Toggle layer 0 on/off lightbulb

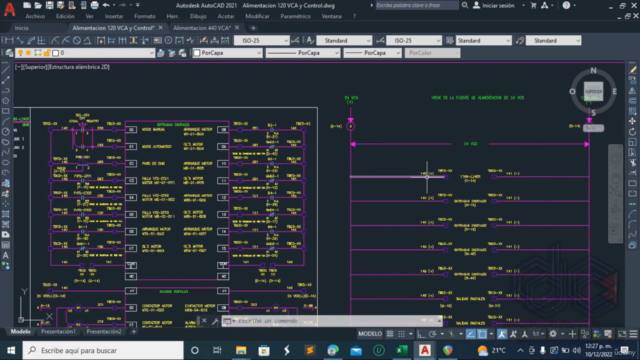click(20, 53)
